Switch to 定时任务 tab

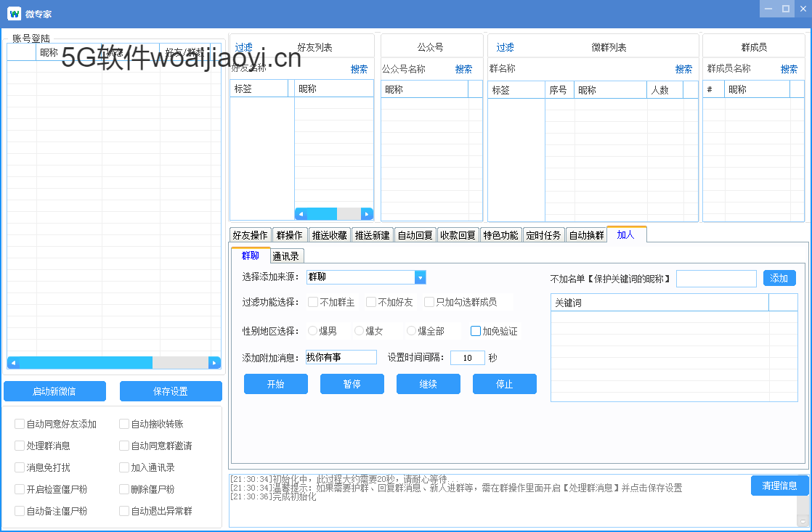543,235
